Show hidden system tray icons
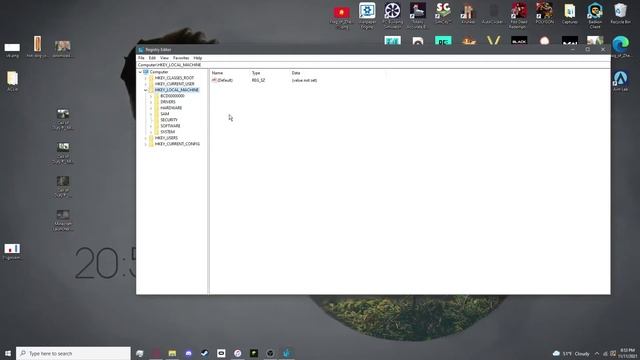 597,353
